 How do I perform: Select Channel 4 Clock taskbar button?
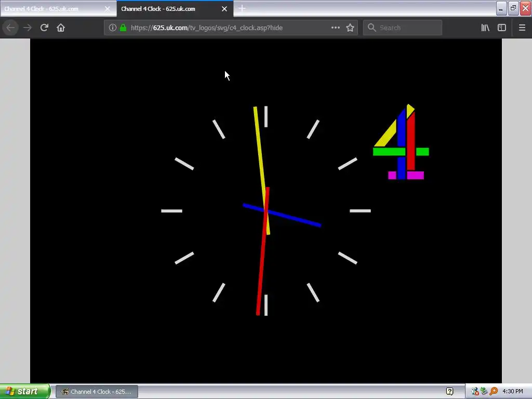pos(97,392)
